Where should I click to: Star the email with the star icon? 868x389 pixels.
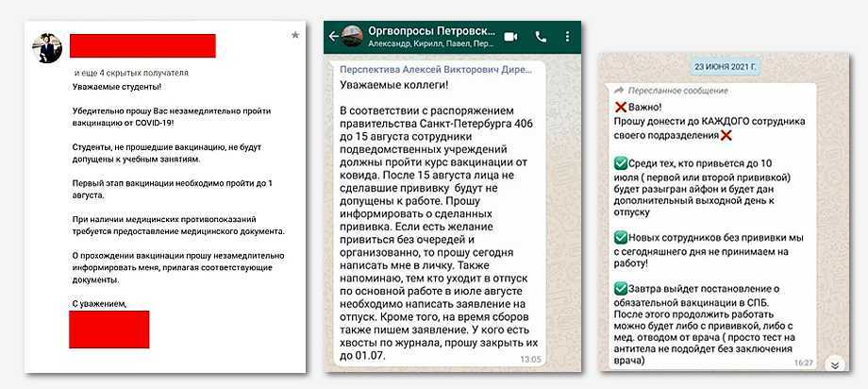[x=295, y=35]
